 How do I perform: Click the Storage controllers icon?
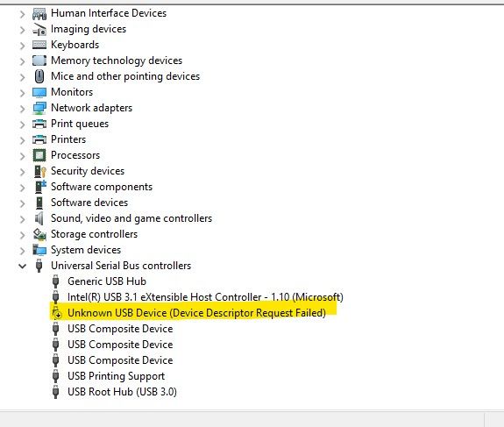click(x=39, y=234)
